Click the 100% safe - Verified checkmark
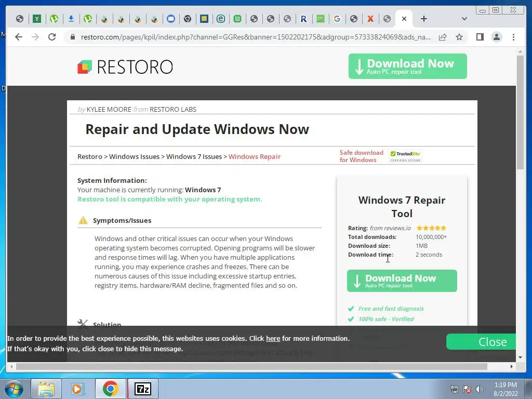The height and width of the screenshot is (399, 532). coord(351,319)
